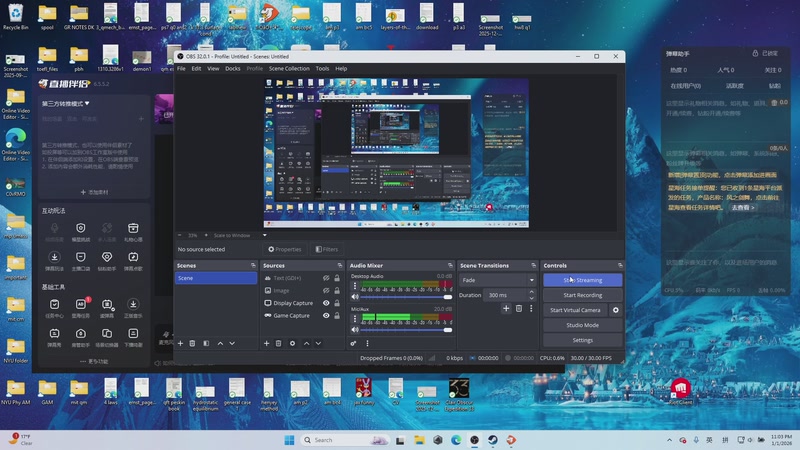The width and height of the screenshot is (800, 450).
Task: Pop out the Scene Transitions dock icon
Action: click(534, 266)
